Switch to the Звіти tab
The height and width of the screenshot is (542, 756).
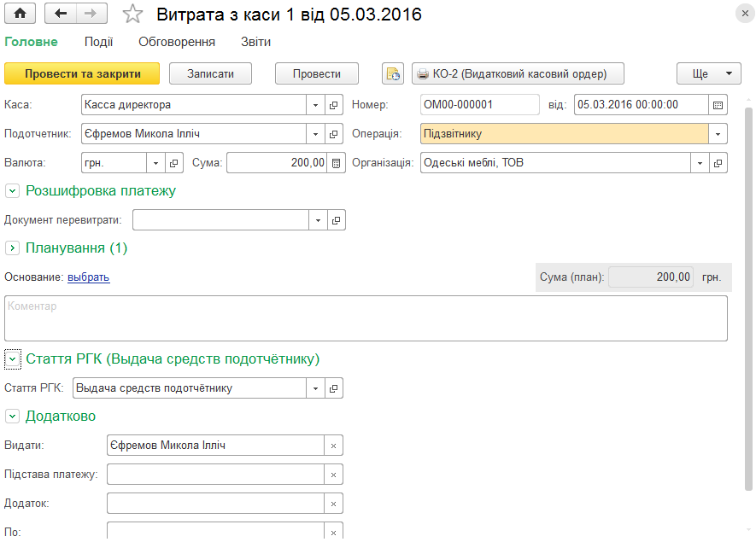[x=256, y=42]
